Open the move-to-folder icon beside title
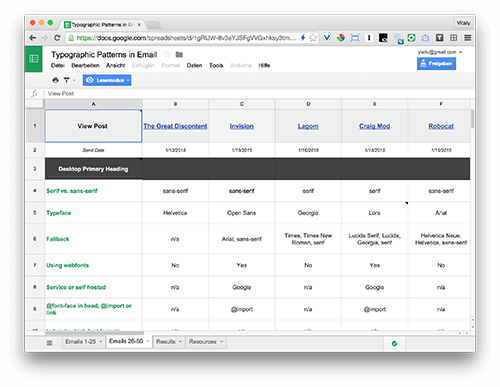Image resolution: width=500 pixels, height=387 pixels. click(x=179, y=54)
